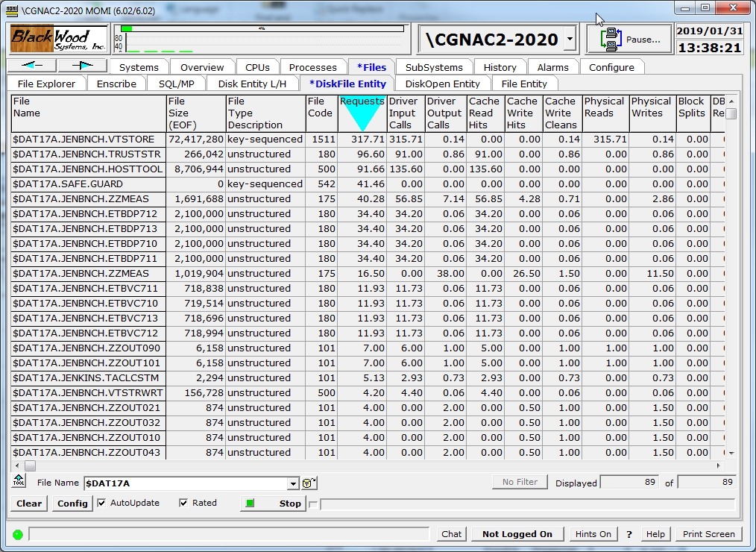
Task: Open the \CGNAC2-2020 system dropdown
Action: [x=570, y=40]
